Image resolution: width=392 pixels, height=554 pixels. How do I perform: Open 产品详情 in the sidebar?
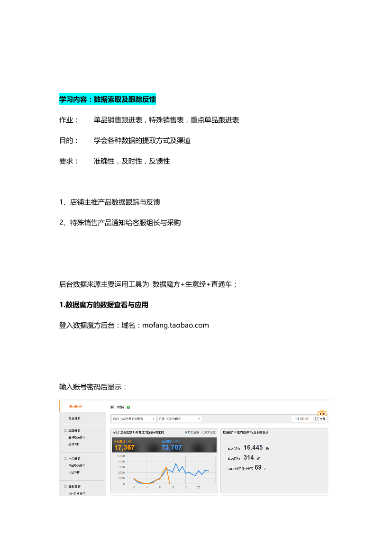coord(74,472)
